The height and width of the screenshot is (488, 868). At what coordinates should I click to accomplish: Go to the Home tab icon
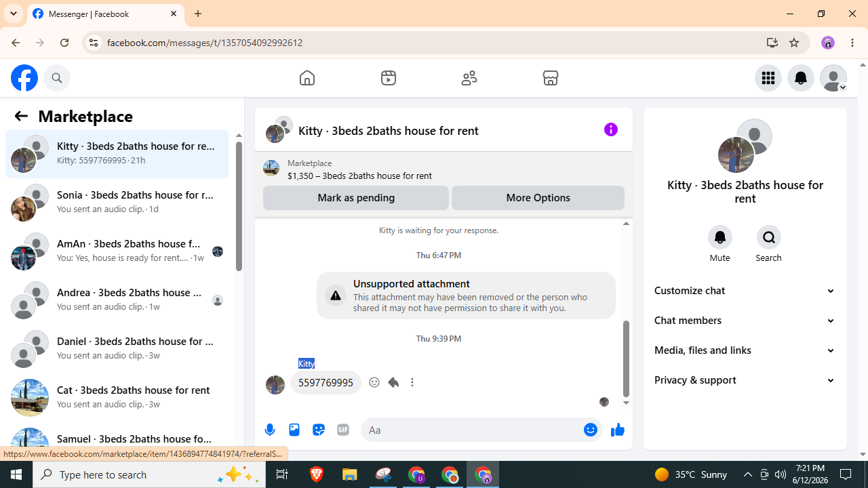click(x=307, y=78)
